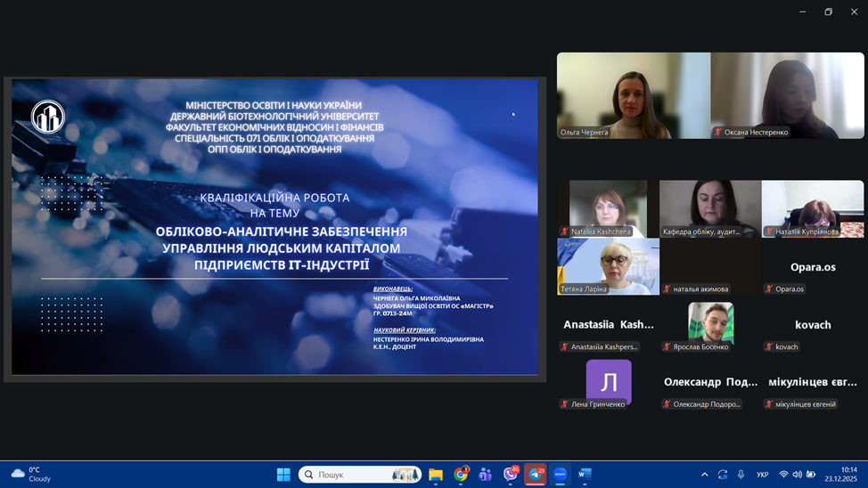Click the Windows Start button
The image size is (868, 488).
click(x=283, y=475)
